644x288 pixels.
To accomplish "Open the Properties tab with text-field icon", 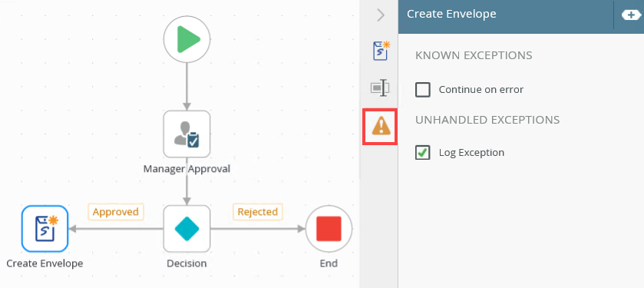I will point(380,88).
